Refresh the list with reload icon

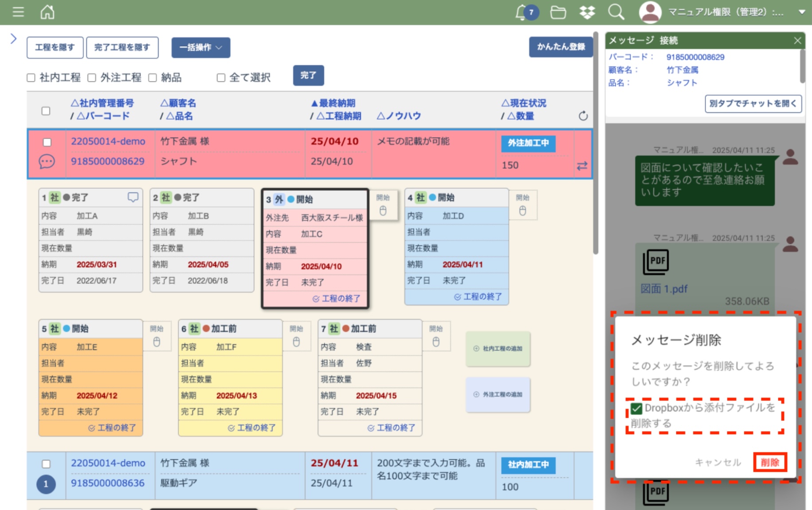pos(583,116)
